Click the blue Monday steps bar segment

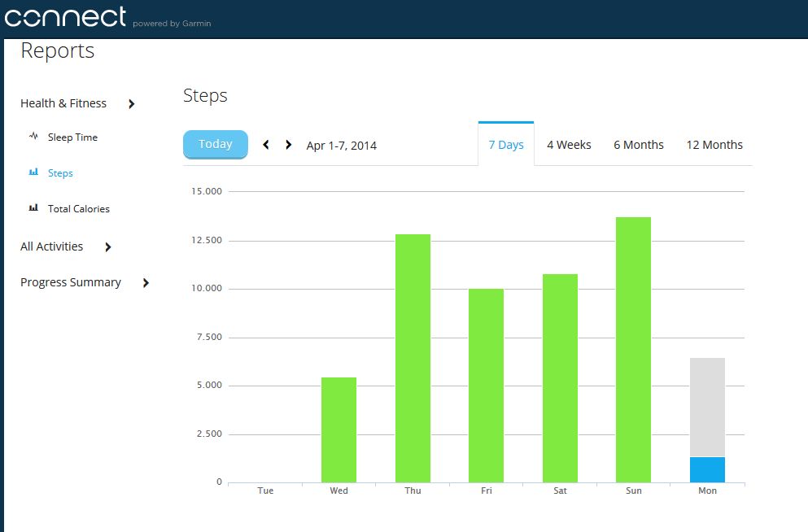[708, 469]
